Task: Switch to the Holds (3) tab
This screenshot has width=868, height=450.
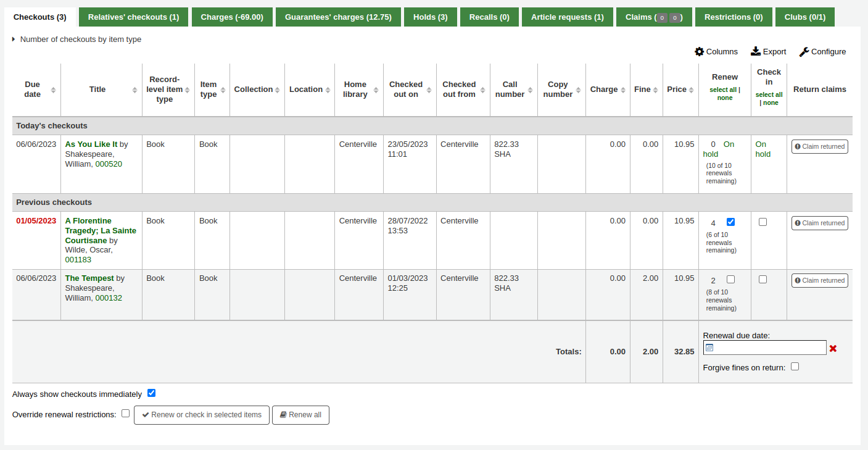Action: click(430, 17)
